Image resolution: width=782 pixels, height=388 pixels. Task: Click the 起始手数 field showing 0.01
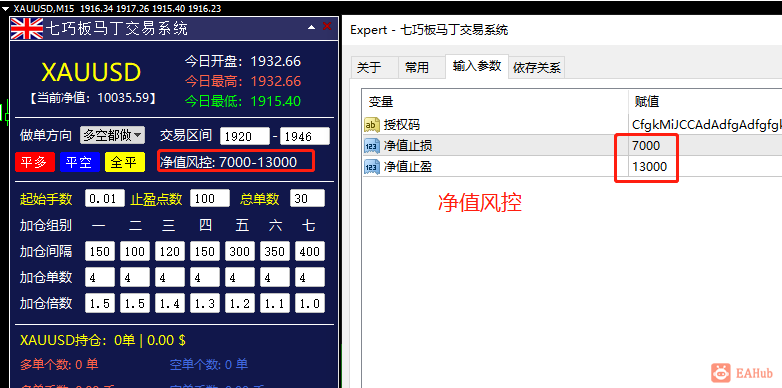pyautogui.click(x=105, y=198)
